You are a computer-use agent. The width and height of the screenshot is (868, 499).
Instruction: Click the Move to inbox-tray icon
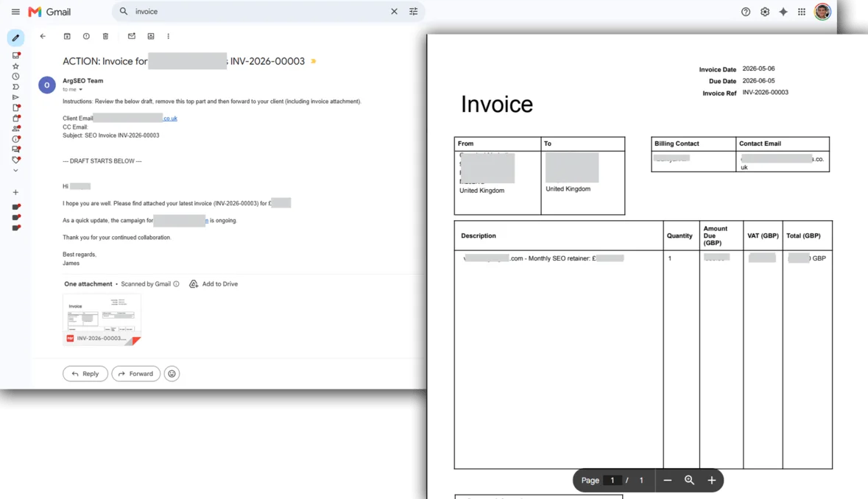[x=151, y=36]
